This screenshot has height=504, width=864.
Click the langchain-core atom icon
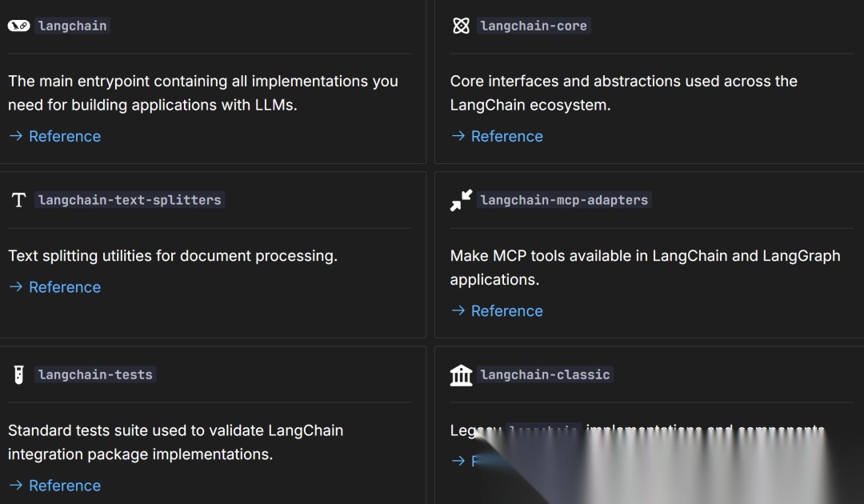point(461,26)
